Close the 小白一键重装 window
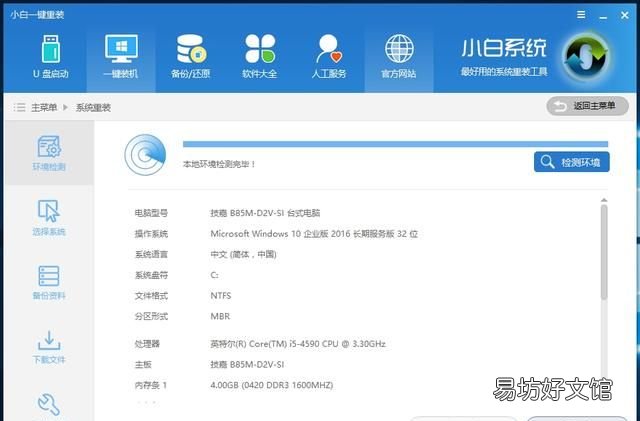This screenshot has width=640, height=421. pyautogui.click(x=624, y=15)
